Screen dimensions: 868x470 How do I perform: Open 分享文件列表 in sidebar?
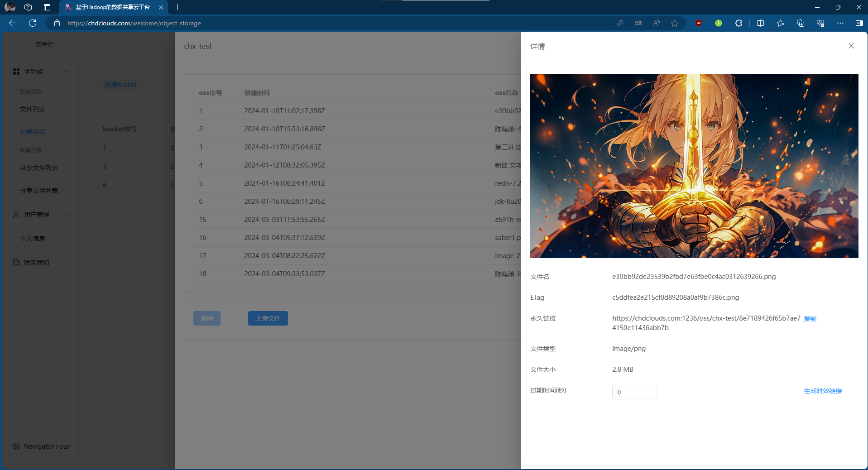click(x=39, y=191)
